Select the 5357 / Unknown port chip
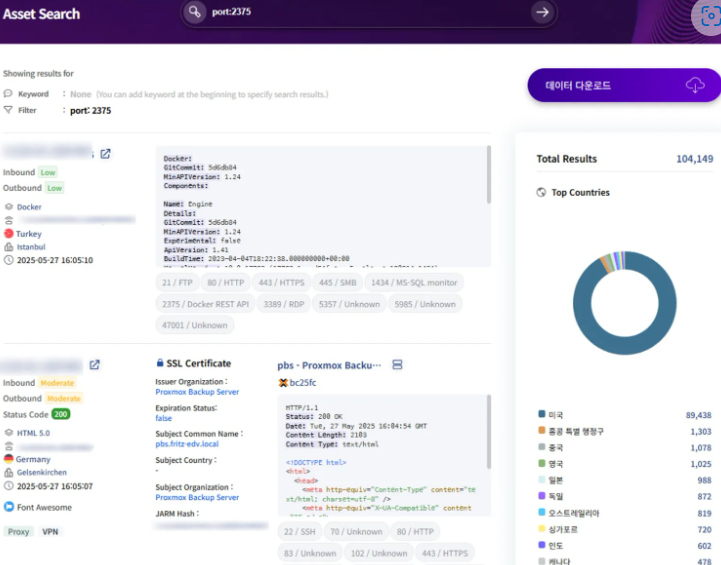Viewport: 721px width, 565px height. (349, 304)
